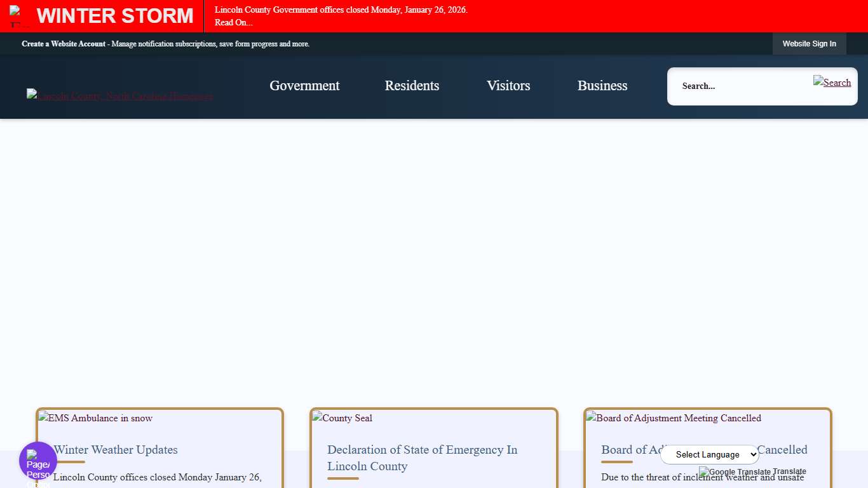
Task: Open the Visitors navigation menu
Action: [508, 86]
